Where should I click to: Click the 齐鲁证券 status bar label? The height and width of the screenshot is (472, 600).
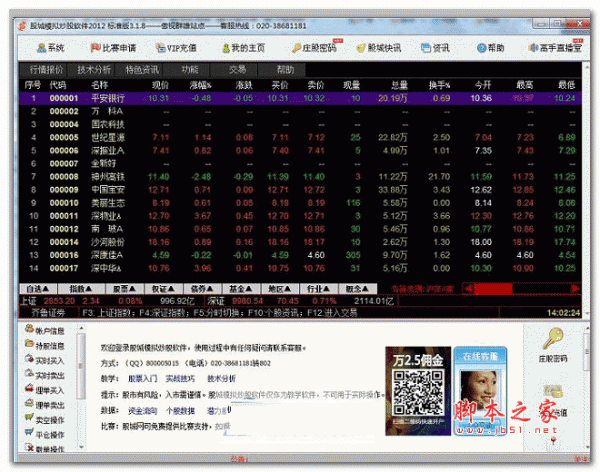[48, 313]
